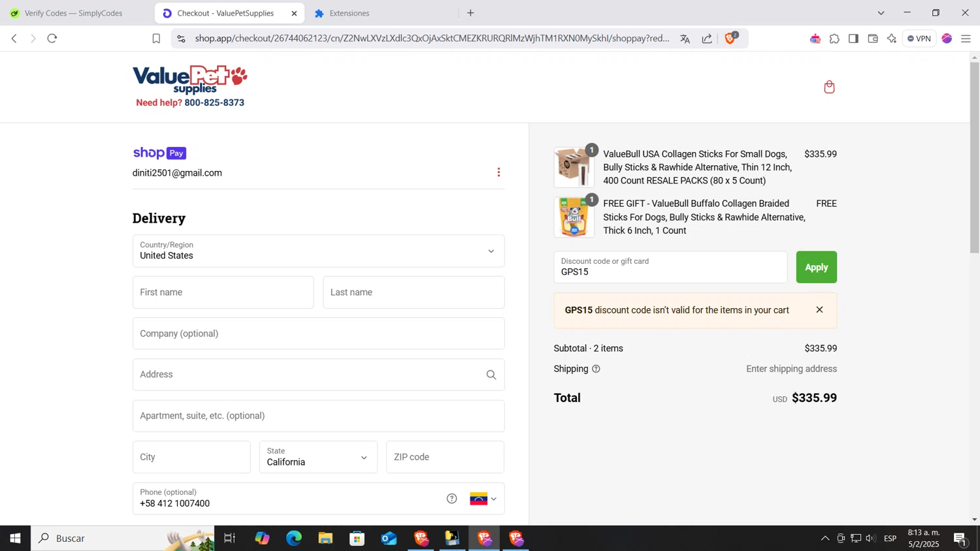Switch to Verify Codes — SimplyCodes tab

click(73, 13)
